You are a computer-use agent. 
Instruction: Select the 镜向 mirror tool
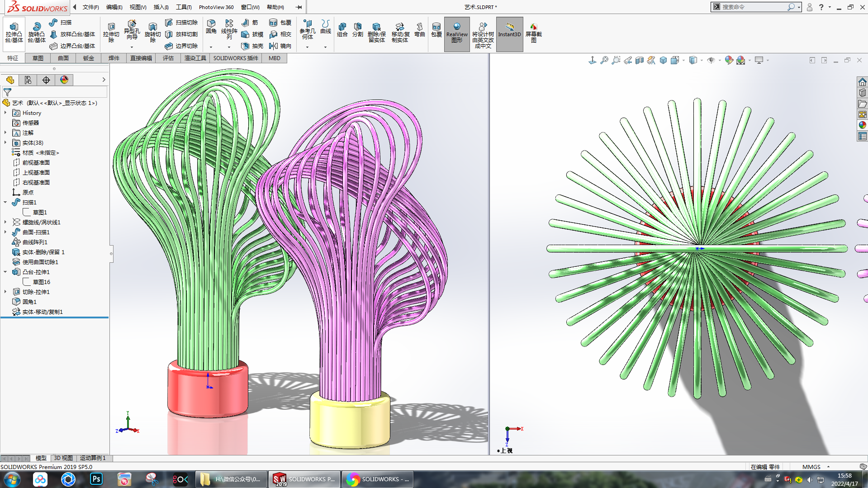point(280,46)
